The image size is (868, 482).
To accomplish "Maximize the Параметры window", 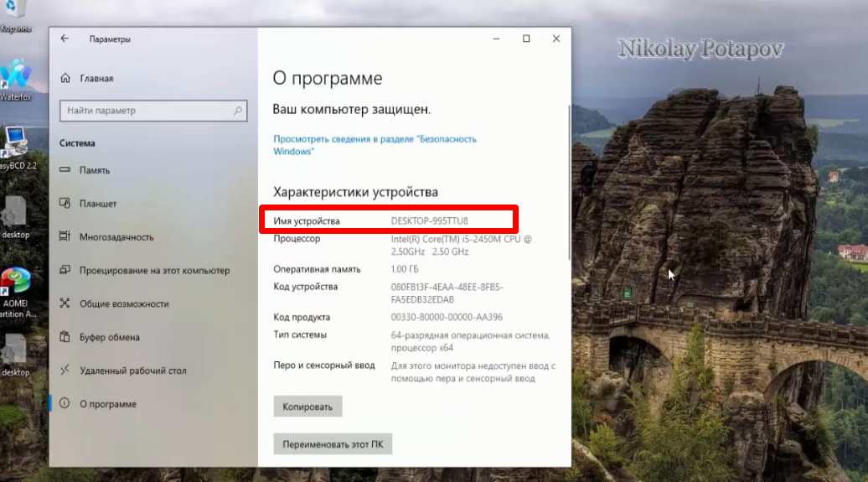I will 526,39.
